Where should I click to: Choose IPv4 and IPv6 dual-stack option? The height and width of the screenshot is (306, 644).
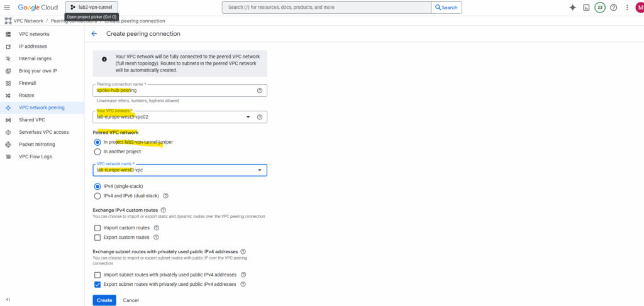point(97,195)
